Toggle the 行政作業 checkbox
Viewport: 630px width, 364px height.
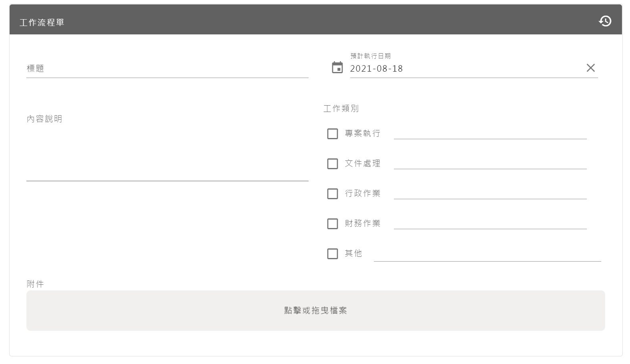[333, 194]
